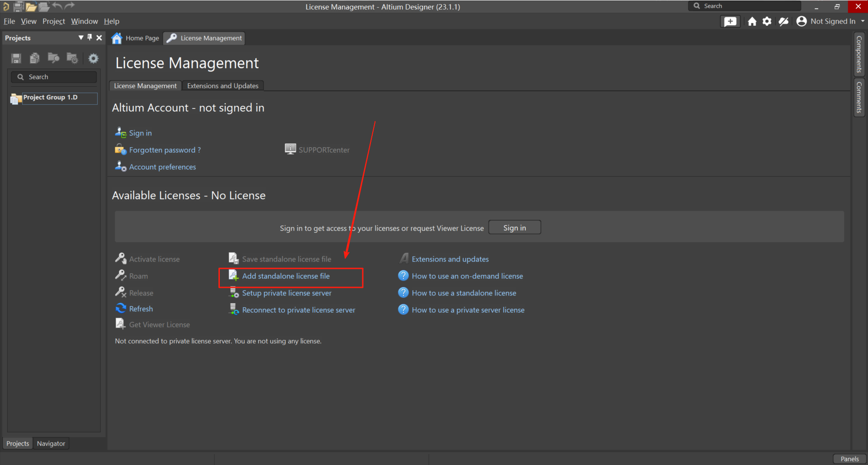Click the save floppy icon in Projects panel
Screen dimensions: 868x465
[x=16, y=58]
